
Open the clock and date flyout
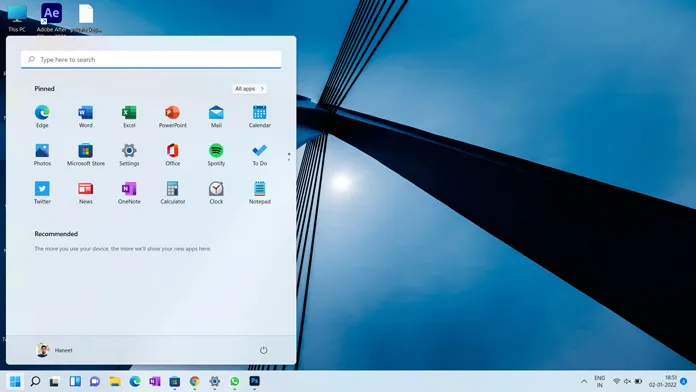coord(663,381)
